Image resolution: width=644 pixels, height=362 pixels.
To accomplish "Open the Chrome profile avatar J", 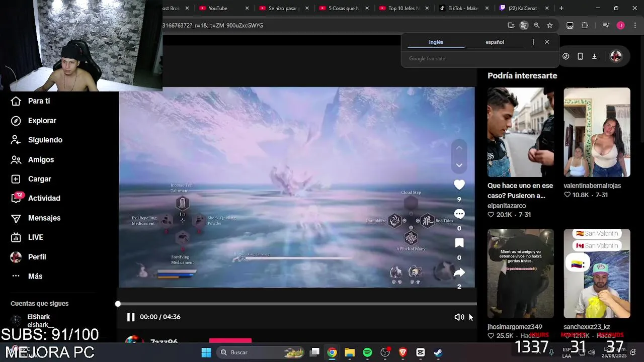I will click(x=620, y=25).
